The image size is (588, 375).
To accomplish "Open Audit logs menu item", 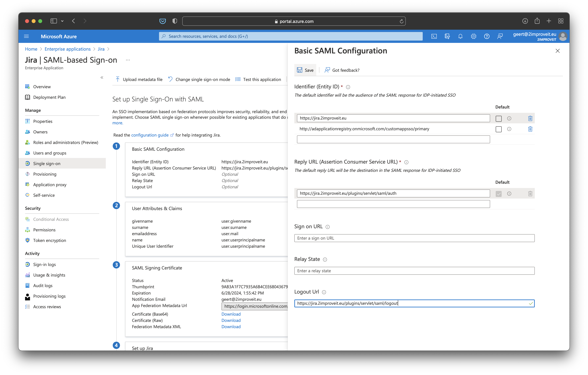I will point(43,286).
